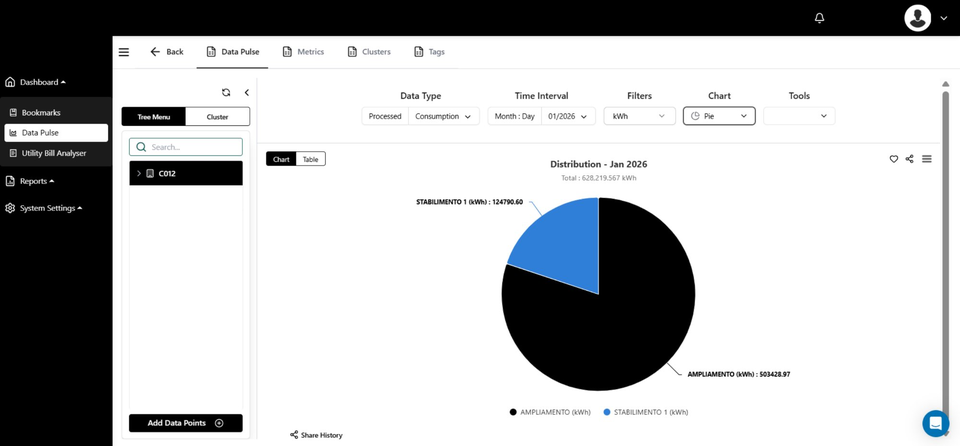Viewport: 960px width, 446px height.
Task: Open the chat support bubble
Action: [x=935, y=423]
